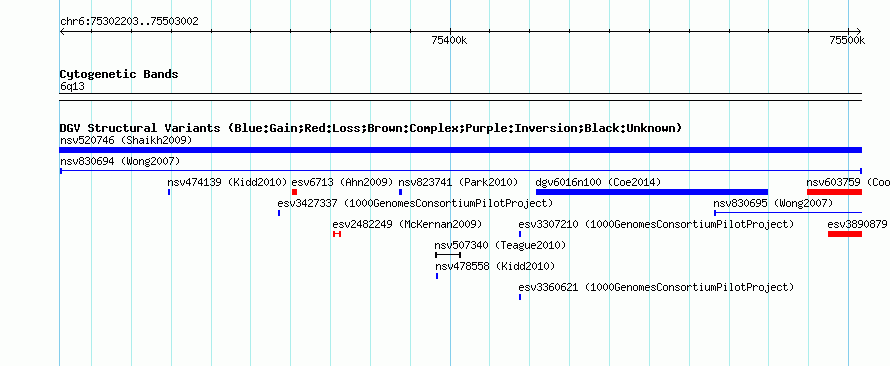Open esv2482249 (McKernan2009) variant label

407,225
